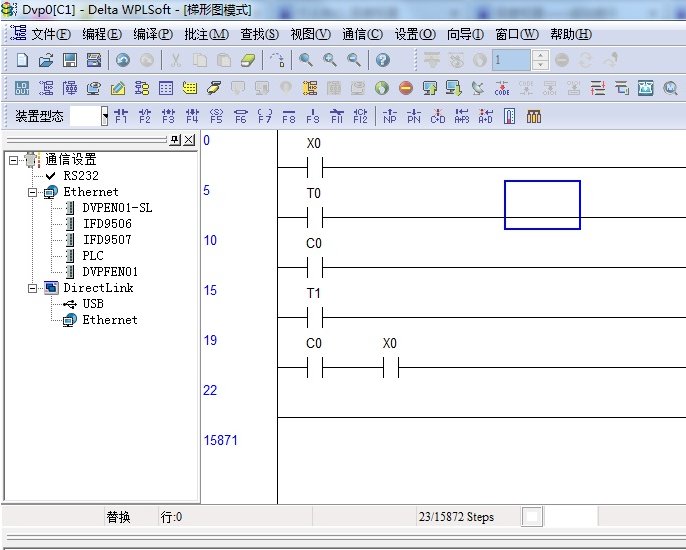Select Ethernet under DirectLink
Image resolution: width=686 pixels, height=550 pixels.
click(110, 320)
